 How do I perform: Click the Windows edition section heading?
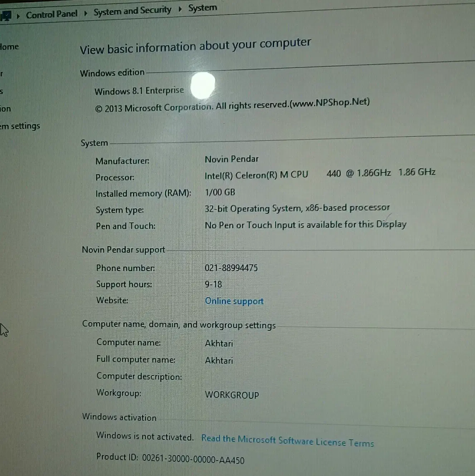(112, 73)
